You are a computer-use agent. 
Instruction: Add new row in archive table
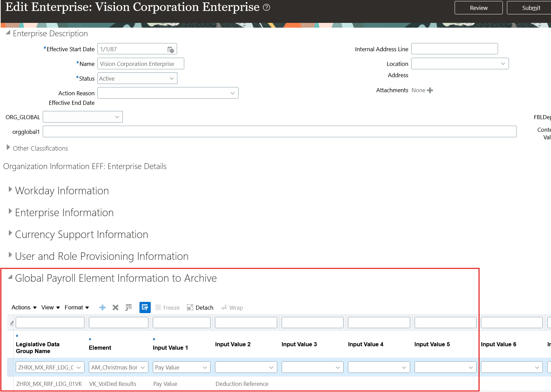coord(102,308)
